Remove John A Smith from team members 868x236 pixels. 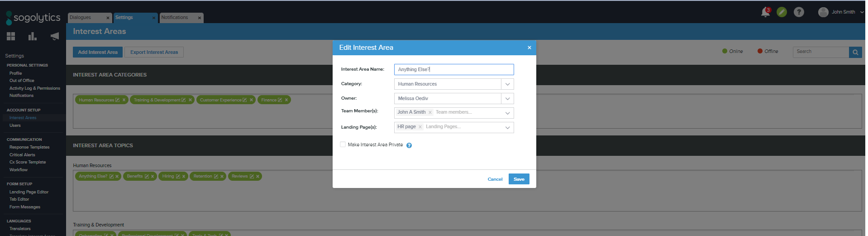(x=430, y=113)
